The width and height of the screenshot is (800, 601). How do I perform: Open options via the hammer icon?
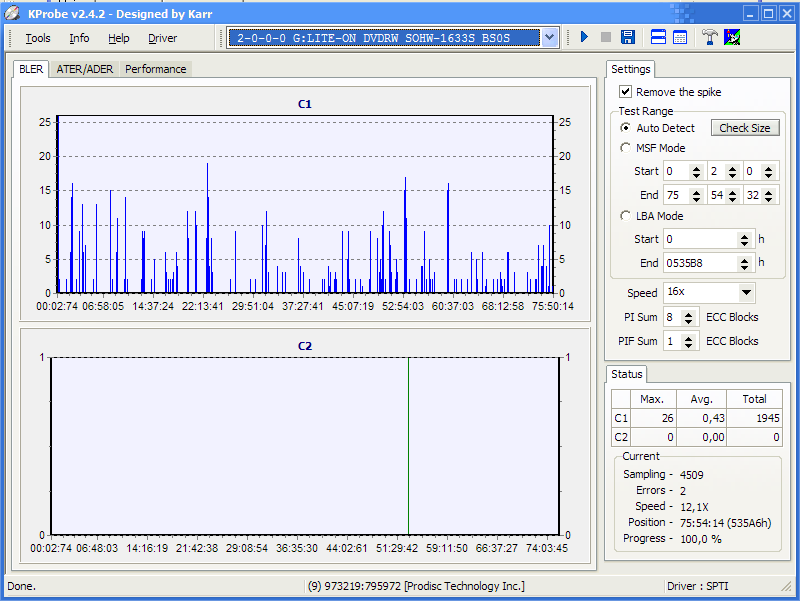point(710,38)
